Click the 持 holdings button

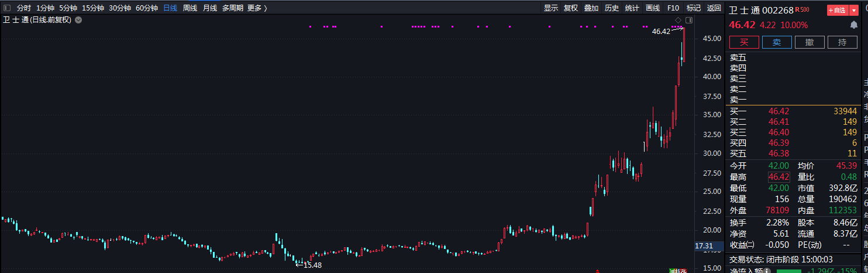coord(842,42)
